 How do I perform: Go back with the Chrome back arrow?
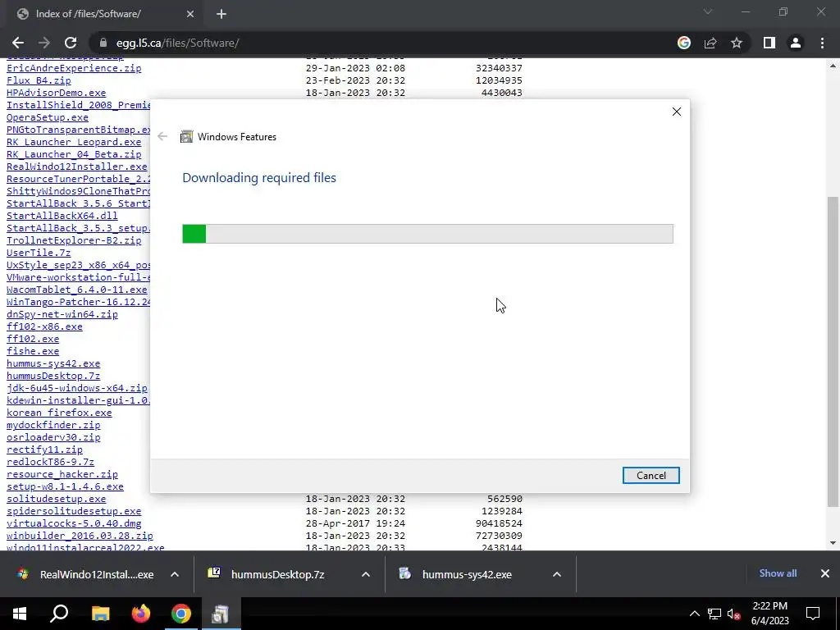tap(18, 43)
